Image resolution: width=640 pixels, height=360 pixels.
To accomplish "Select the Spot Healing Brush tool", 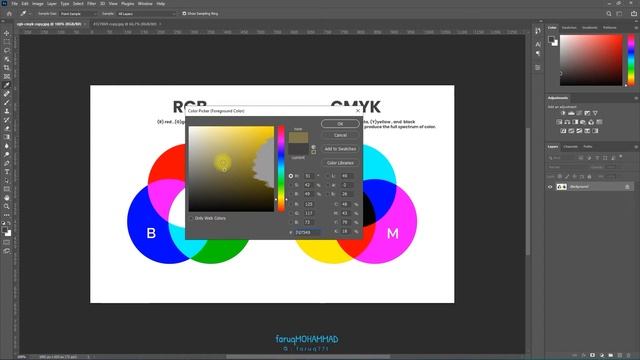I will [7, 93].
